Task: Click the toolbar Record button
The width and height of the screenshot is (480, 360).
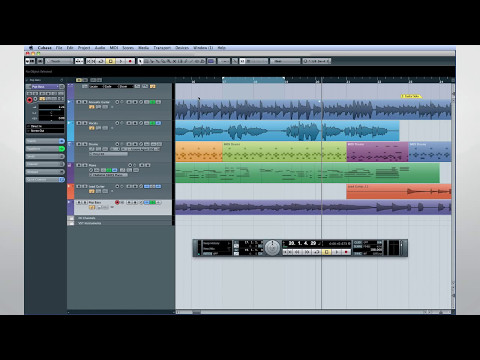Action: point(130,61)
